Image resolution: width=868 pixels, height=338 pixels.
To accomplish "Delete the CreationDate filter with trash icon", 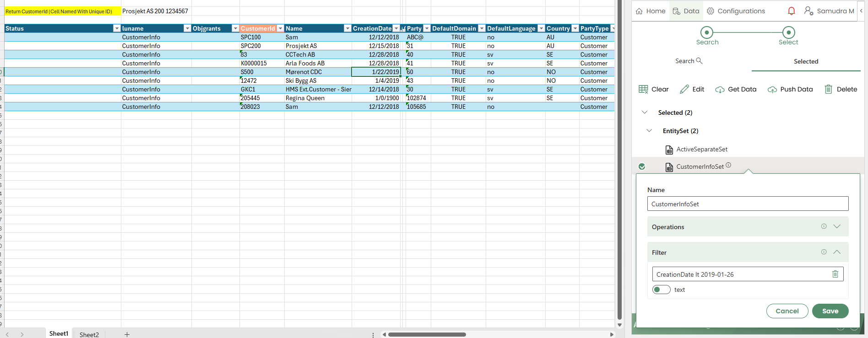I will (835, 274).
